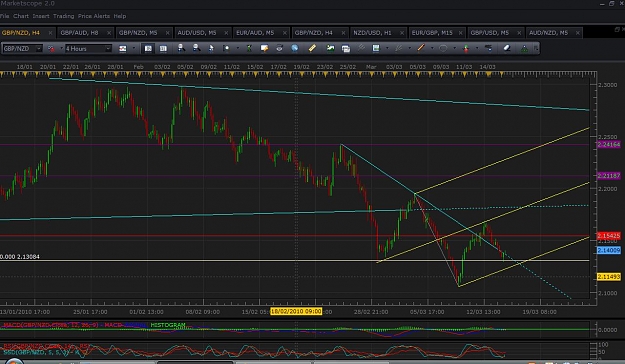This screenshot has height=364, width=625.
Task: Click the green picture save-image icon
Action: 330,48
